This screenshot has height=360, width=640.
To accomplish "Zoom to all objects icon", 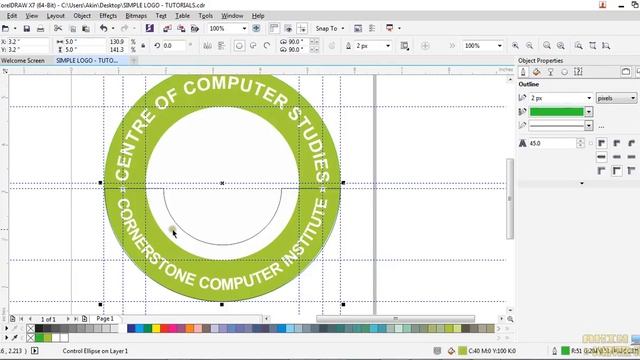I will coord(561,46).
